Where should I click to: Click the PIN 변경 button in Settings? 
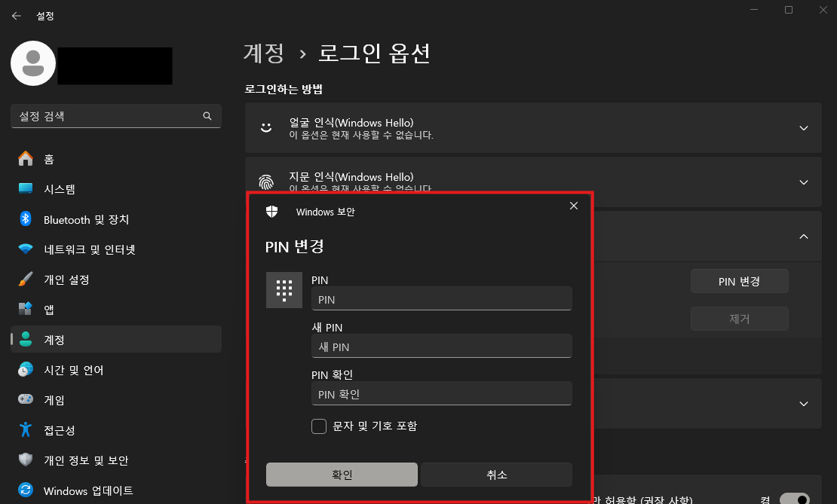click(739, 281)
